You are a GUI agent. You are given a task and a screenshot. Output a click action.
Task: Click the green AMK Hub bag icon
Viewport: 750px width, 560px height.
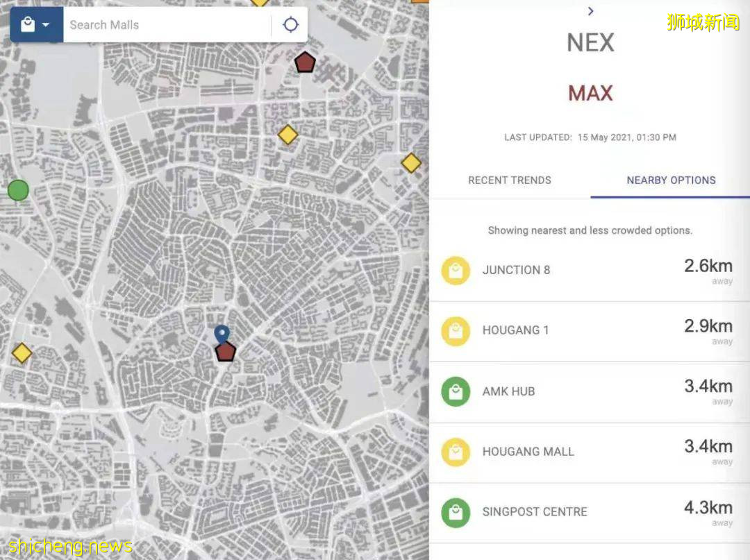[456, 391]
